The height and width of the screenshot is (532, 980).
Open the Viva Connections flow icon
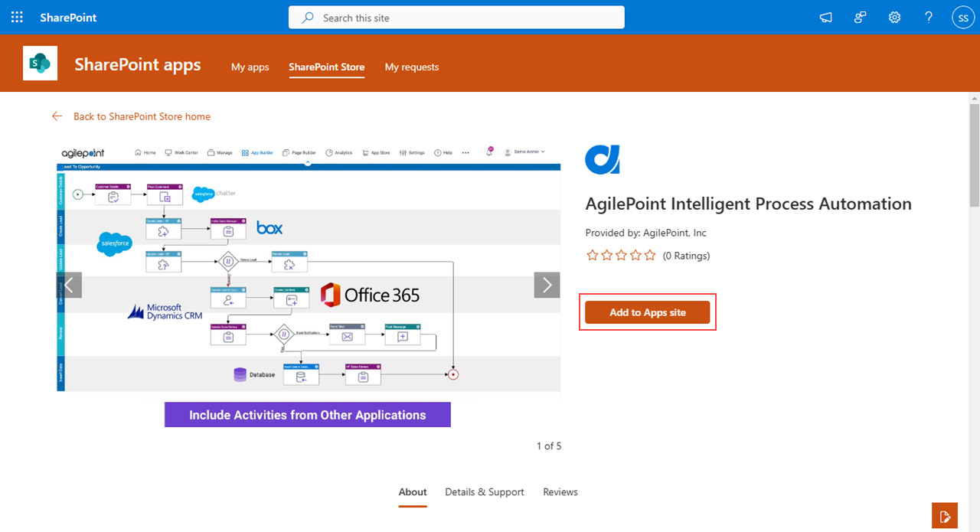tap(860, 18)
